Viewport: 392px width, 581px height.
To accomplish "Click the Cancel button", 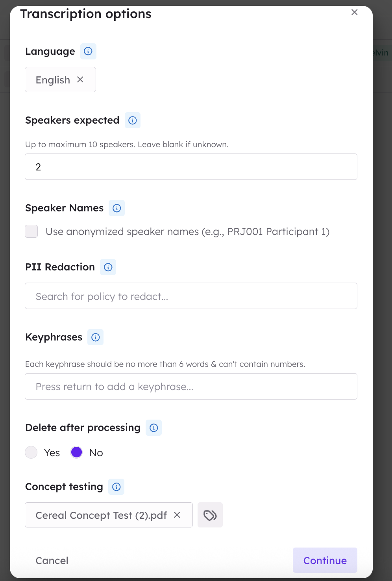I will (x=52, y=561).
